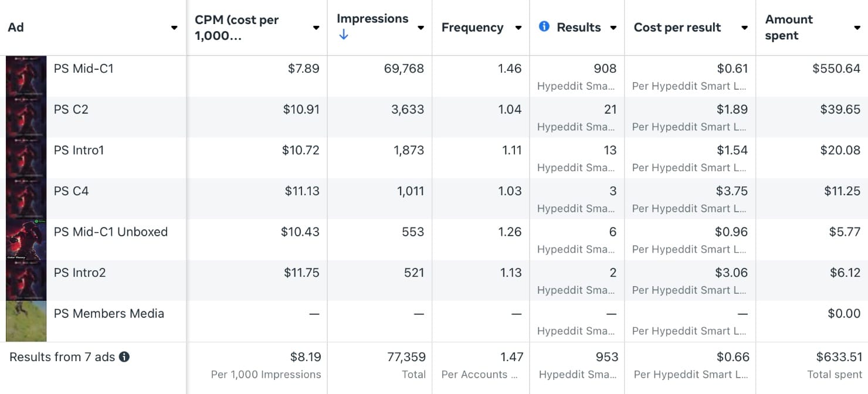Open the Amount spent column dropdown arrow
The image size is (868, 394).
[857, 28]
